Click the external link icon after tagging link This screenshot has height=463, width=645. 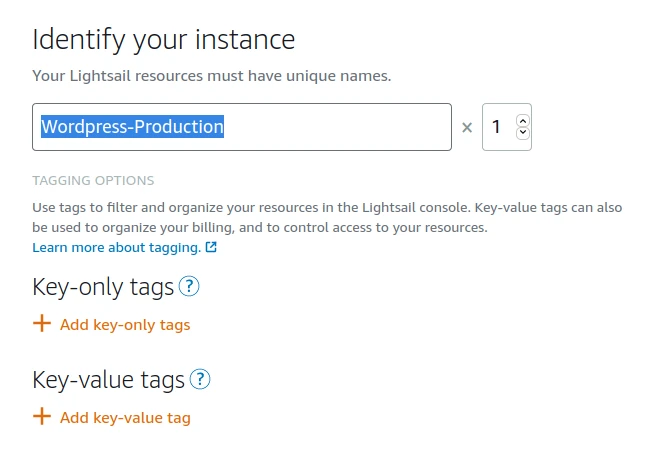pyautogui.click(x=211, y=247)
